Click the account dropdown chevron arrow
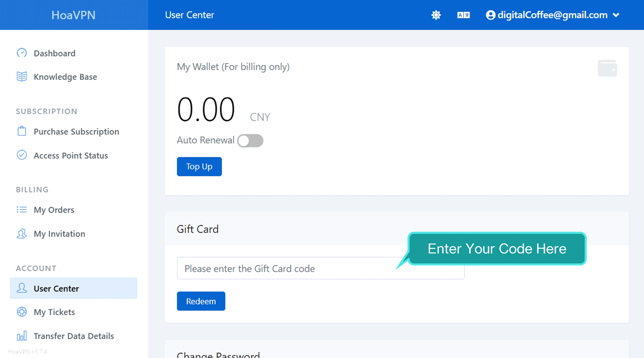644x358 pixels. [x=616, y=15]
